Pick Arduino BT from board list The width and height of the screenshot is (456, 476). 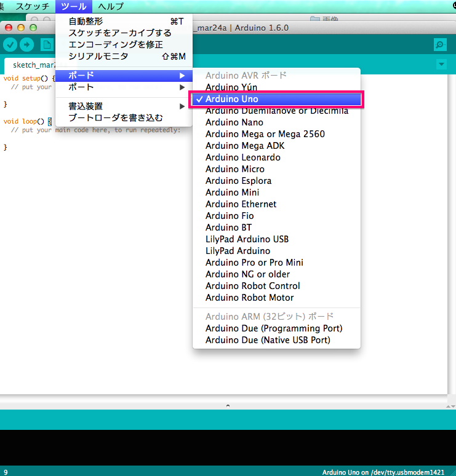click(276, 228)
